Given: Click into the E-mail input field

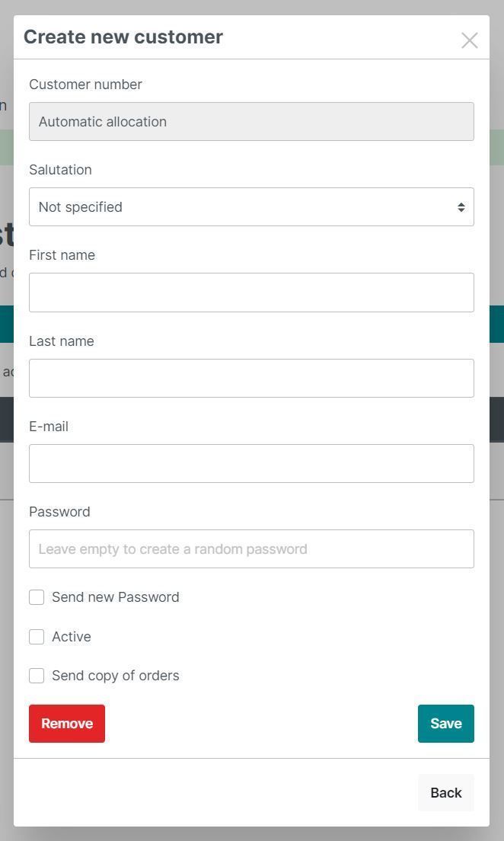Looking at the screenshot, I should tap(251, 464).
